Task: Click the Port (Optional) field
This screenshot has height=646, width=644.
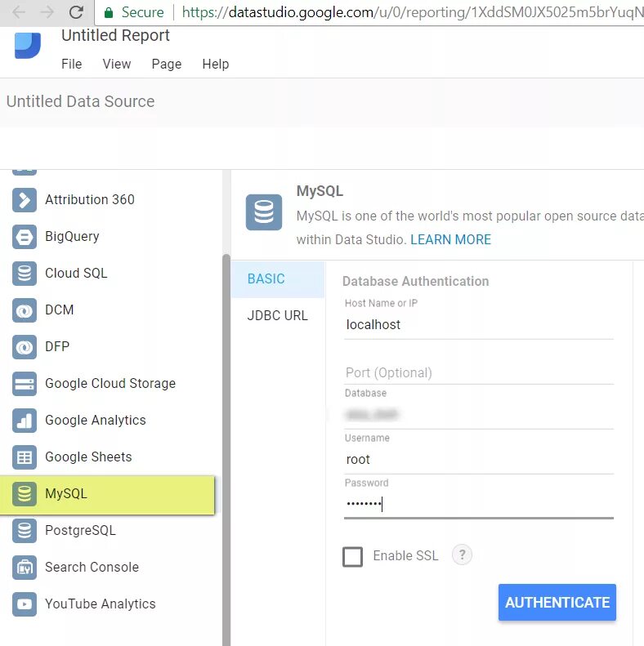Action: coord(479,373)
